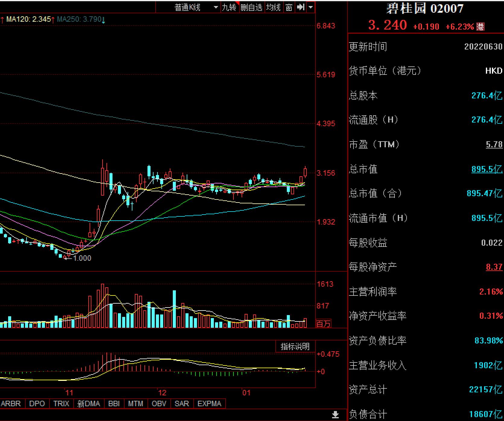Image resolution: width=504 pixels, height=421 pixels.
Task: Click 删自选 to remove from watchlist
Action: (252, 7)
